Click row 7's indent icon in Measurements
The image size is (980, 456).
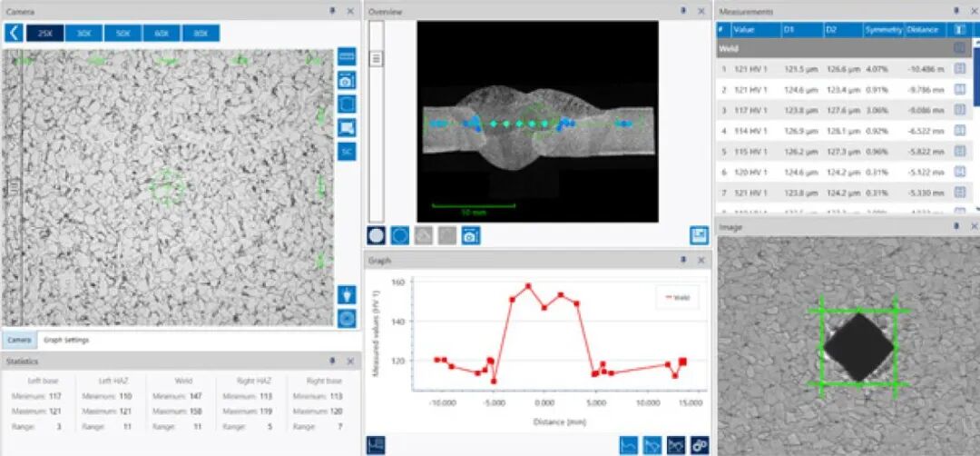(x=960, y=192)
